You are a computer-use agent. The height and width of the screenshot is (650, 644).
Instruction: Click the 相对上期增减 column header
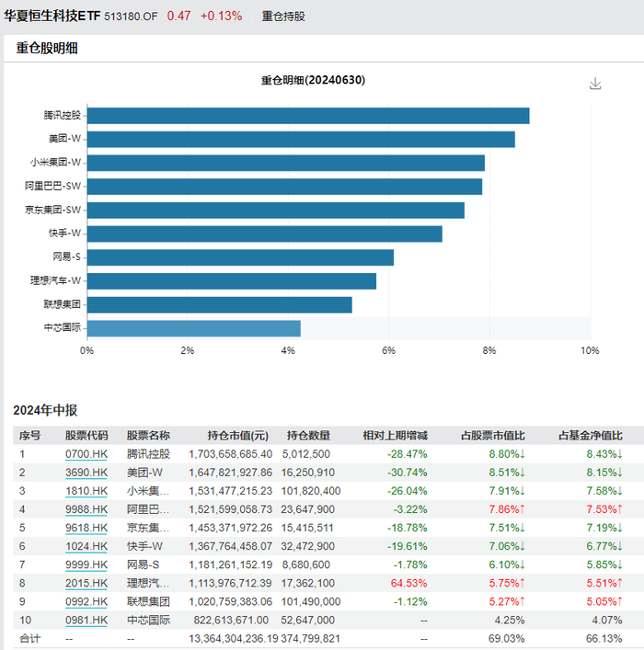395,436
